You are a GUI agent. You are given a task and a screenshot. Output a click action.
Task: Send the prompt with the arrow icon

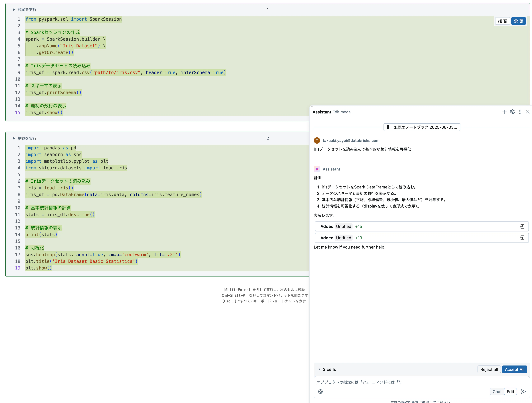(523, 391)
